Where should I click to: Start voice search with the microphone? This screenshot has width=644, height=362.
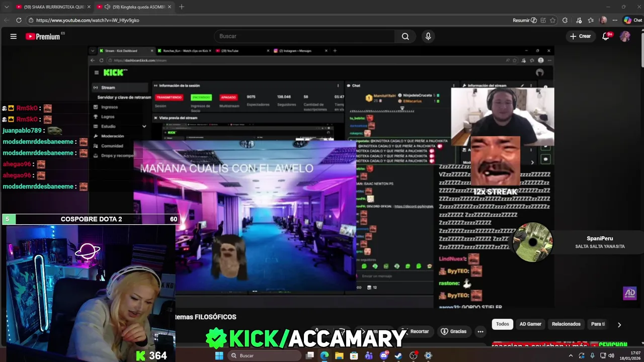[428, 36]
